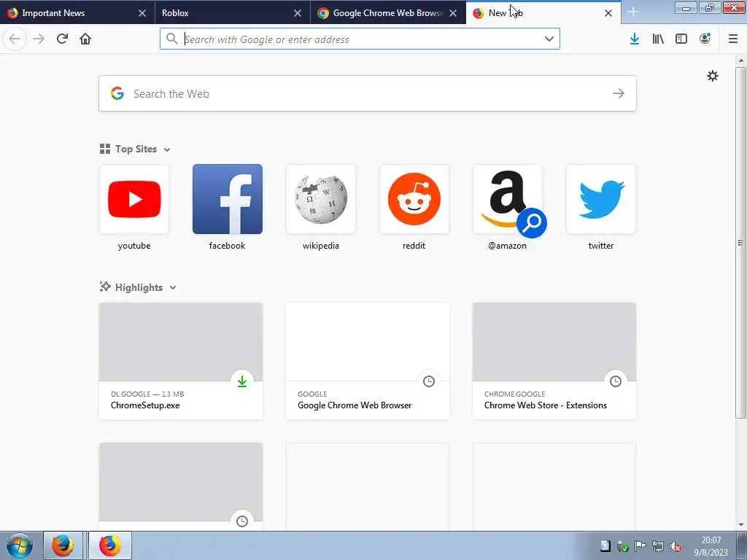Open Google Chrome Web Browser highlight

pyautogui.click(x=368, y=361)
